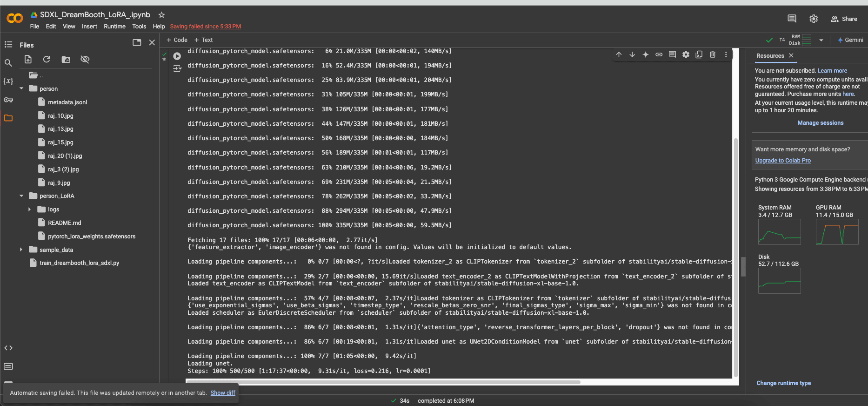Viewport: 868px width, 406px height.
Task: Open the Runtime menu
Action: coord(114,27)
